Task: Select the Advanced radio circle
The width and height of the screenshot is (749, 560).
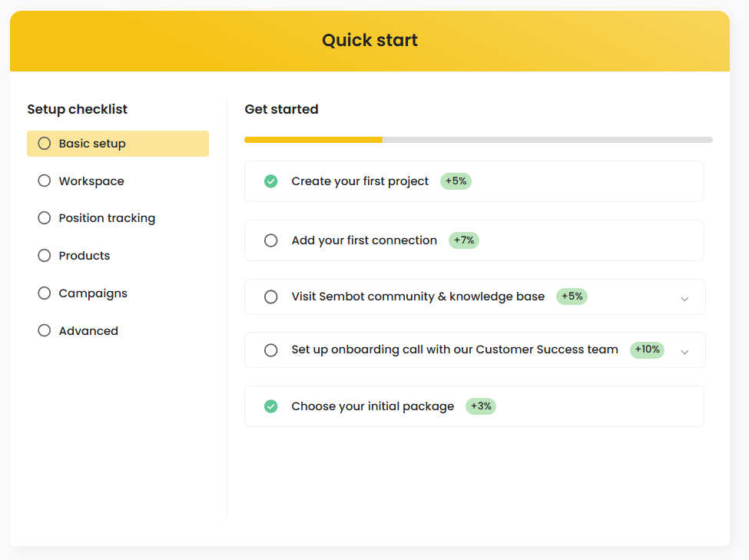Action: [x=45, y=331]
